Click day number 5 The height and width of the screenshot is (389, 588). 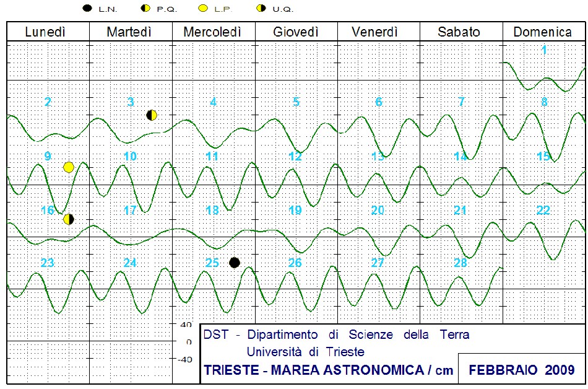point(296,102)
